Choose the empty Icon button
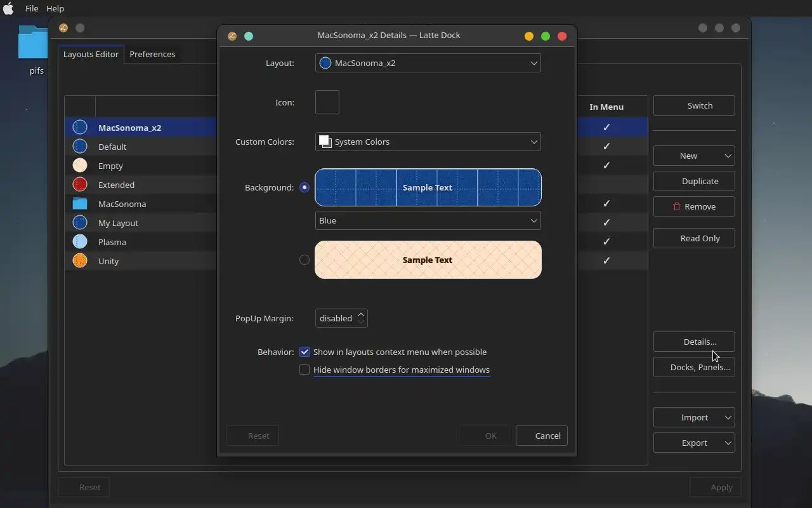 327,102
